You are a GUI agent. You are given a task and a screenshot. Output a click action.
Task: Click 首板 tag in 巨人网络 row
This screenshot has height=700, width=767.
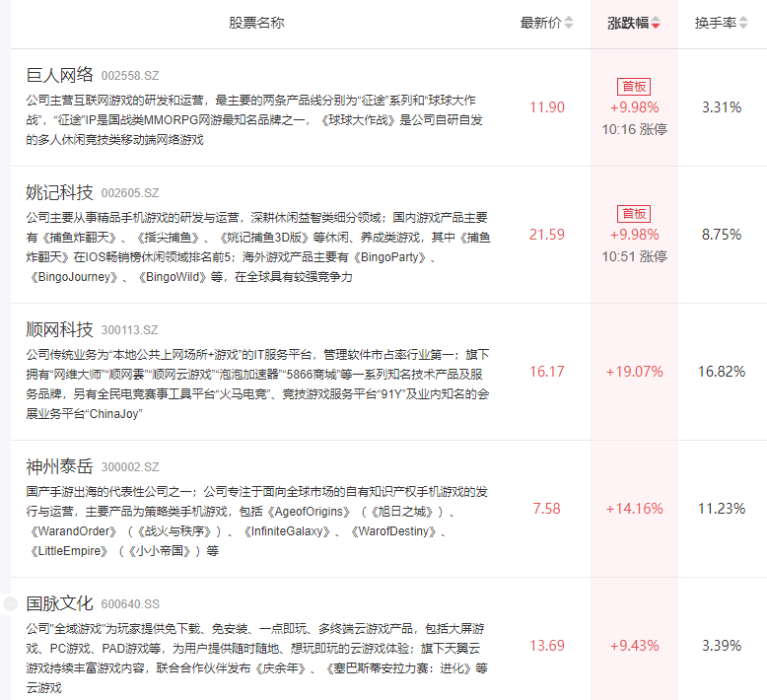click(634, 87)
